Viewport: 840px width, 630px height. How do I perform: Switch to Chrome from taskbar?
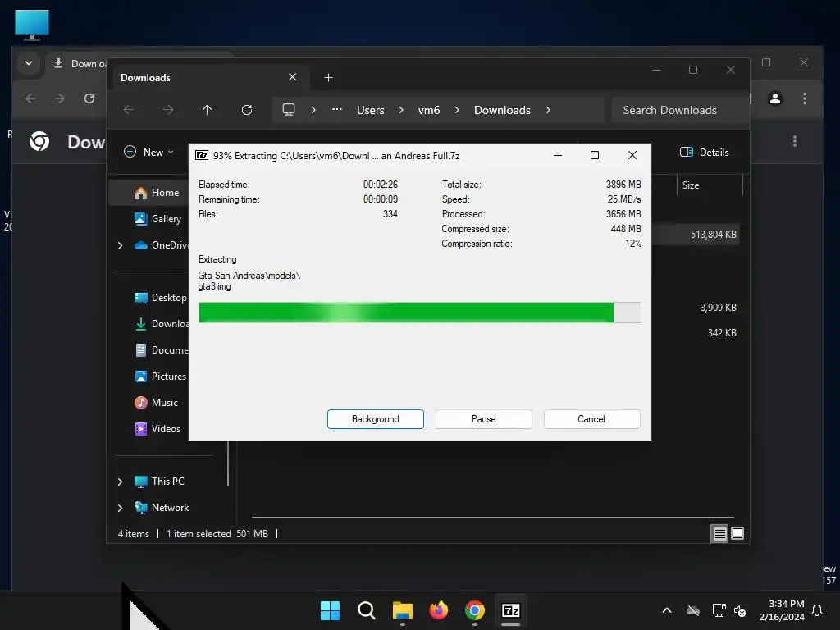click(x=475, y=610)
